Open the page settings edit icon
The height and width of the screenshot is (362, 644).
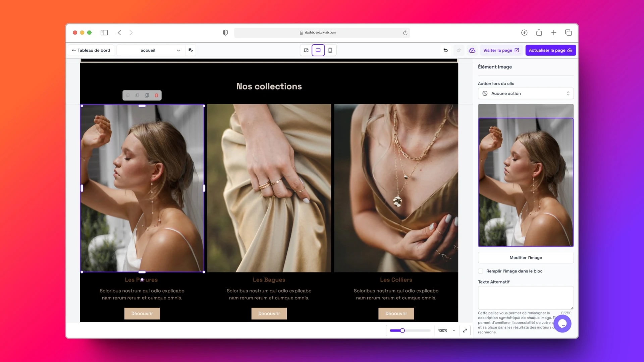tap(191, 50)
